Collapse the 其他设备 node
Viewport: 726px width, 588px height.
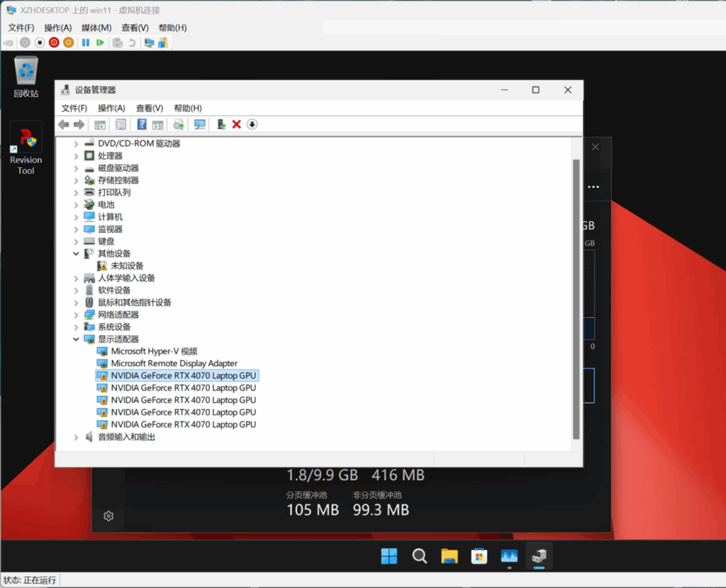[77, 253]
